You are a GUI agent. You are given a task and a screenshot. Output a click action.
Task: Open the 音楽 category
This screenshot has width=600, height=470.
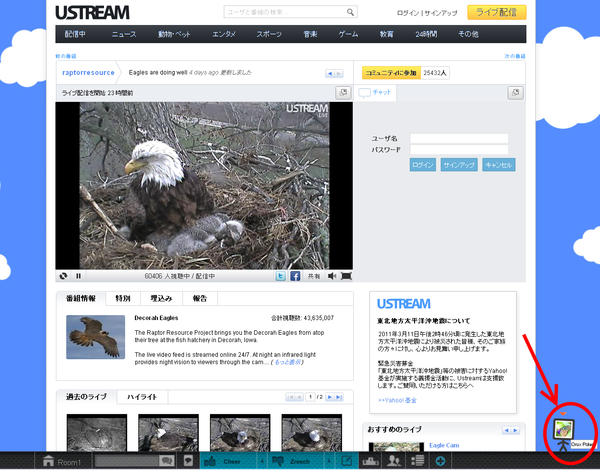click(310, 34)
